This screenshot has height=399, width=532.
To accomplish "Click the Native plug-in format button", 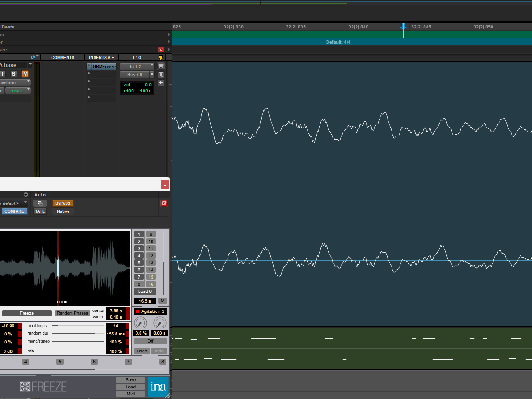I will (x=63, y=211).
